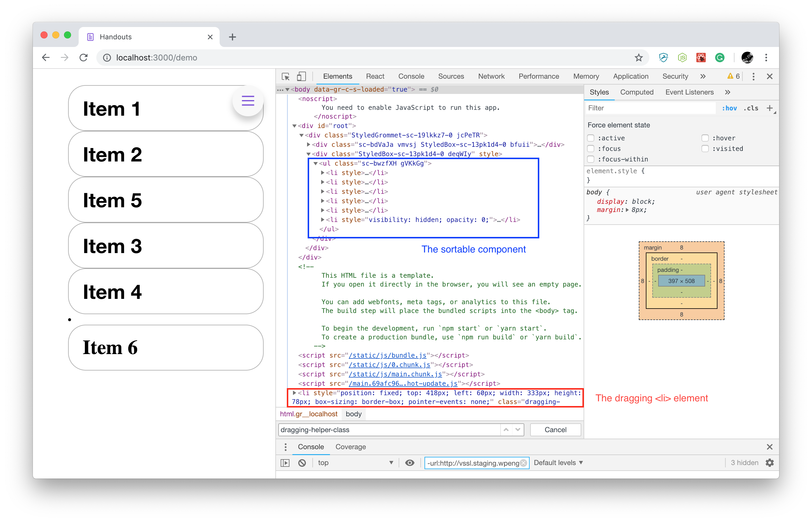Open a new browser tab

click(x=232, y=37)
